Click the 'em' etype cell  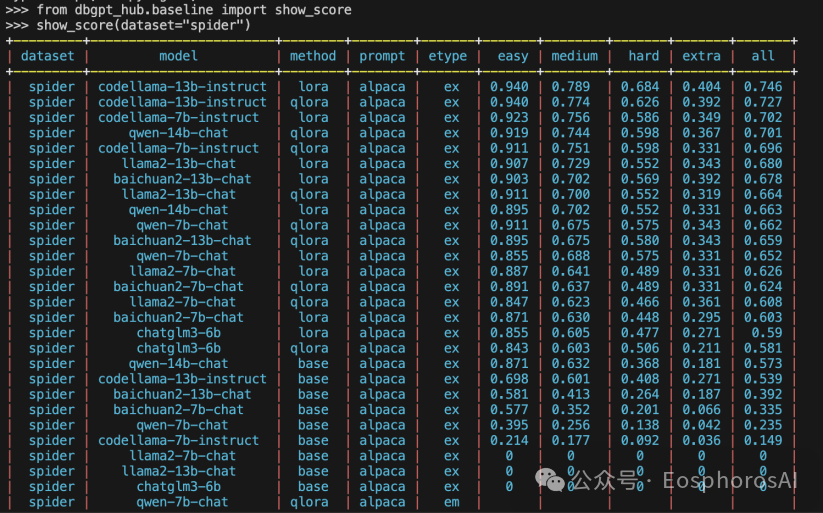[x=451, y=502]
